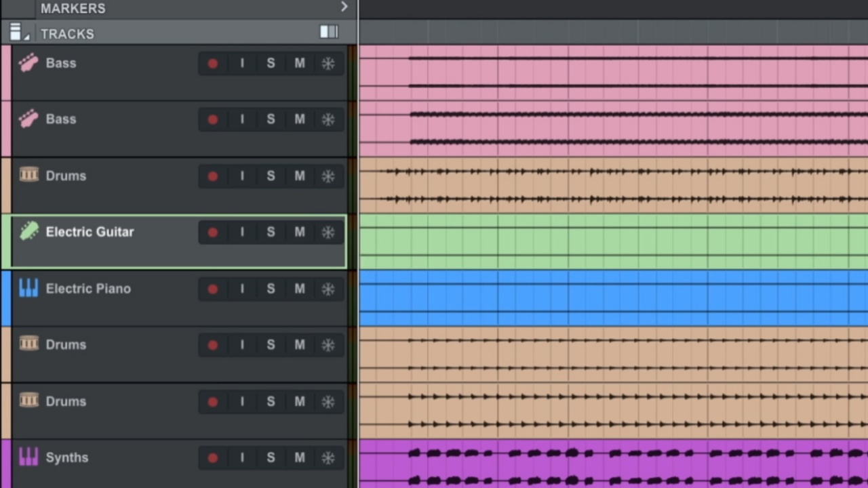Click the snowflake freeze icon on Synths
The image size is (868, 488).
click(328, 458)
